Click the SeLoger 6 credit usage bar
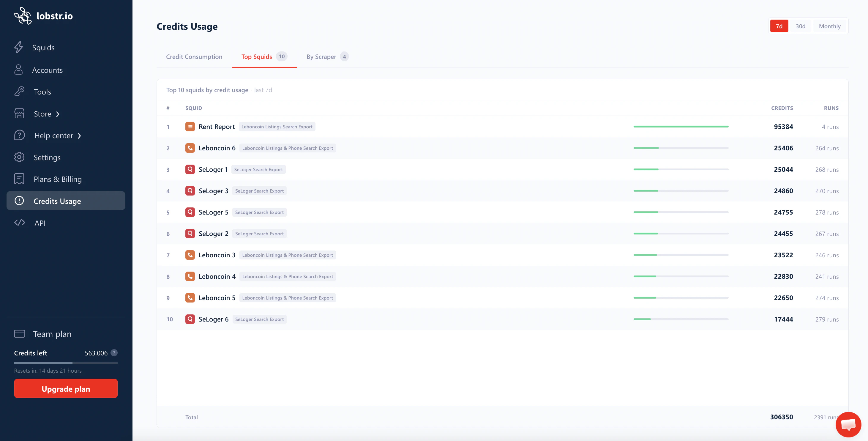This screenshot has width=868, height=441. point(681,319)
